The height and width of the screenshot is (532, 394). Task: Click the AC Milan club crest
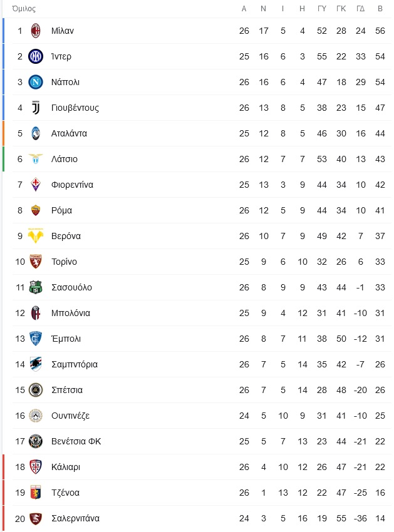point(36,31)
